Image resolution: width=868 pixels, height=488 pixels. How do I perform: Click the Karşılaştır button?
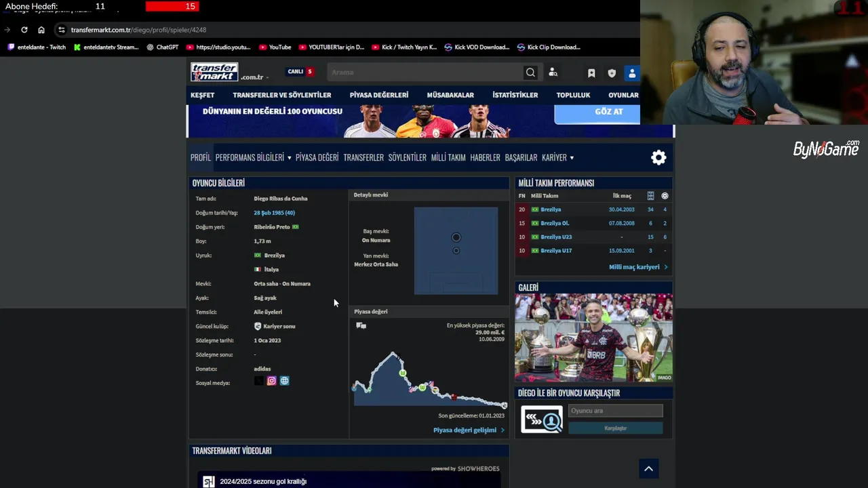(615, 428)
